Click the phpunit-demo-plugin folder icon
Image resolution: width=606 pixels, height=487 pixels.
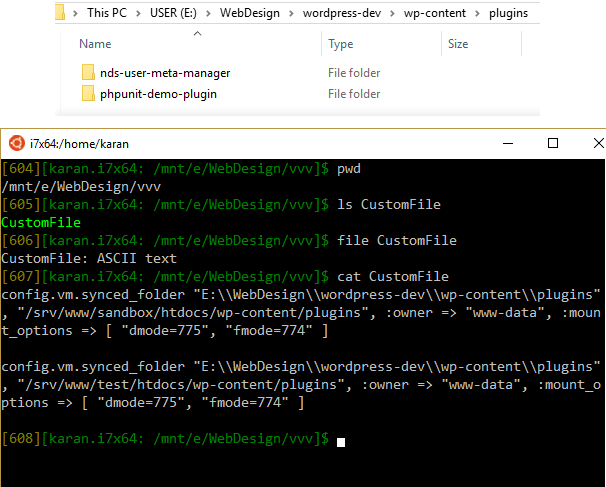point(88,94)
